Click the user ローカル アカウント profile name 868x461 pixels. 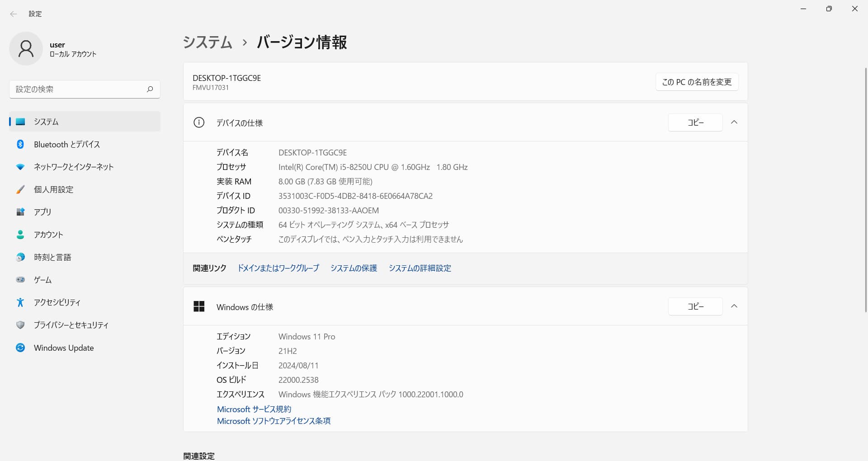(x=73, y=49)
